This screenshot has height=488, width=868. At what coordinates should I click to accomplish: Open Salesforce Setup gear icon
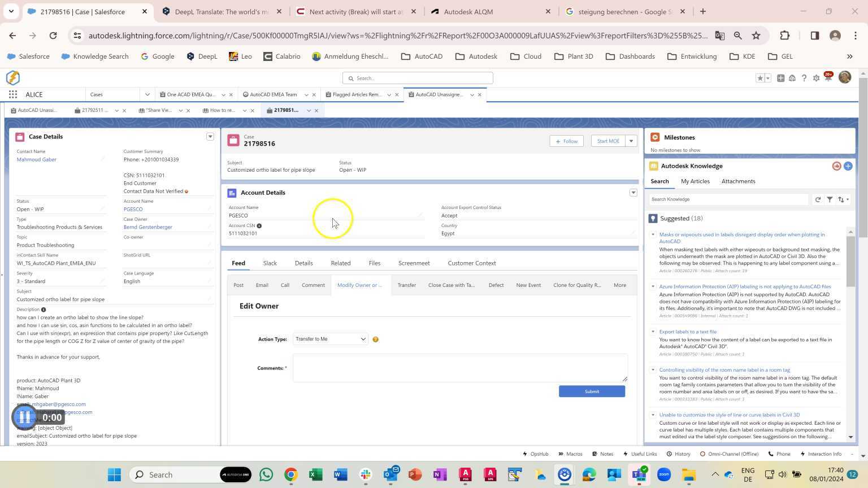pyautogui.click(x=816, y=78)
